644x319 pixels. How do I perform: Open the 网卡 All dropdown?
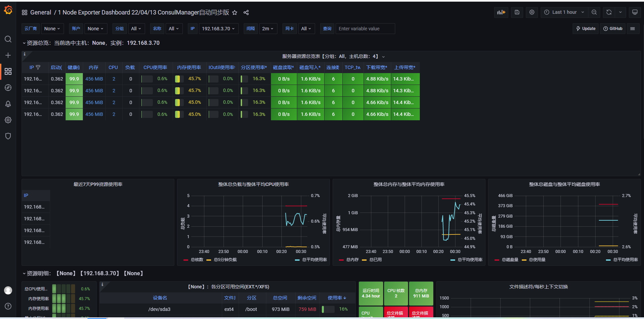point(306,29)
